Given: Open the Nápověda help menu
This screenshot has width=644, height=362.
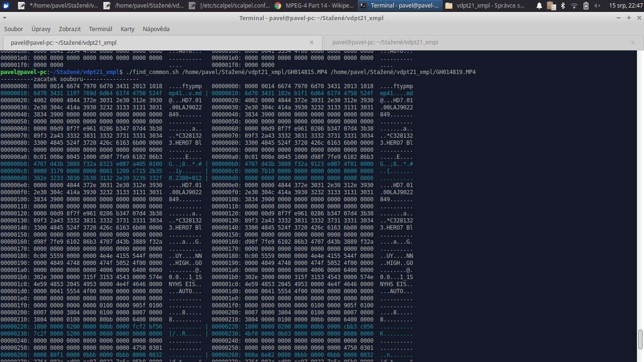Looking at the screenshot, I should pyautogui.click(x=156, y=29).
